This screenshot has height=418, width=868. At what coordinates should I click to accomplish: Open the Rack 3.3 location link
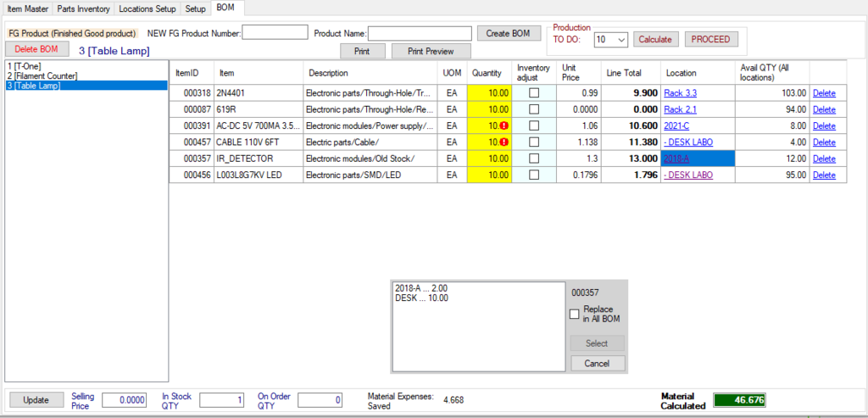coord(680,92)
